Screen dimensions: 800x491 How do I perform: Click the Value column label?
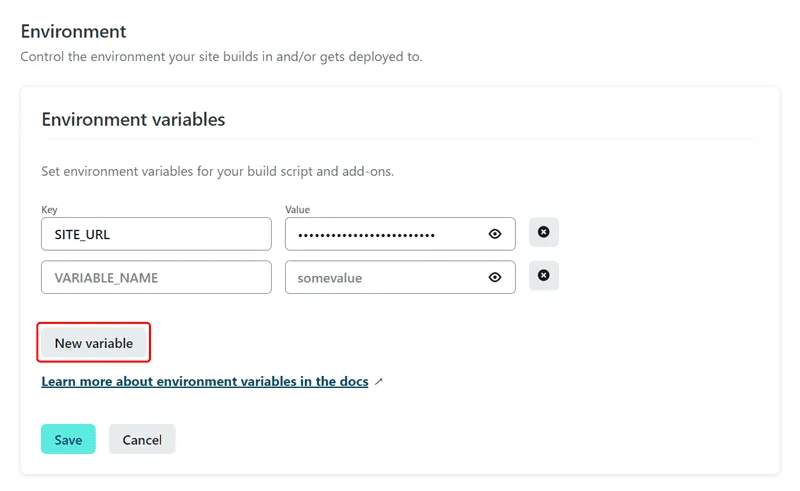pyautogui.click(x=297, y=209)
